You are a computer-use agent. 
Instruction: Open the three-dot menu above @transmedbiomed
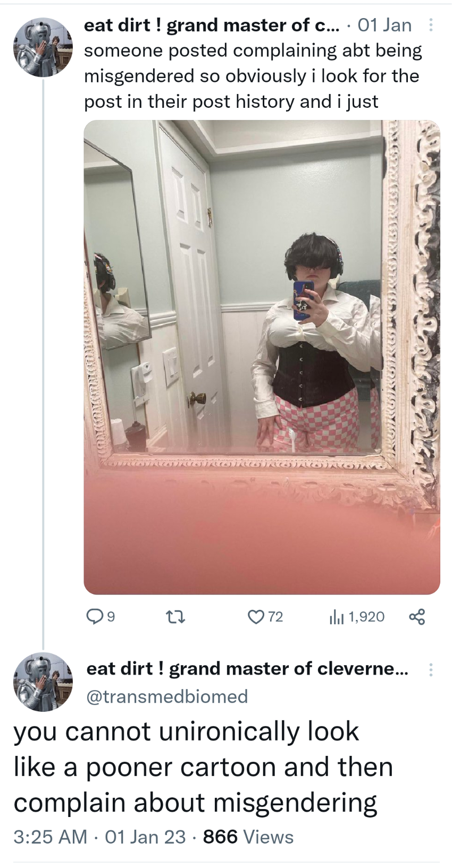pyautogui.click(x=431, y=670)
